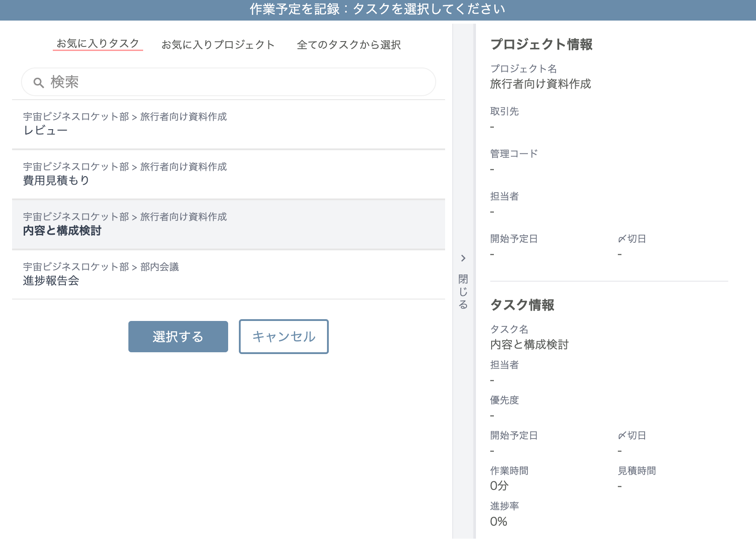Image resolution: width=756 pixels, height=540 pixels.
Task: Switch to the お気に入りプロジェクト tab
Action: tap(218, 45)
